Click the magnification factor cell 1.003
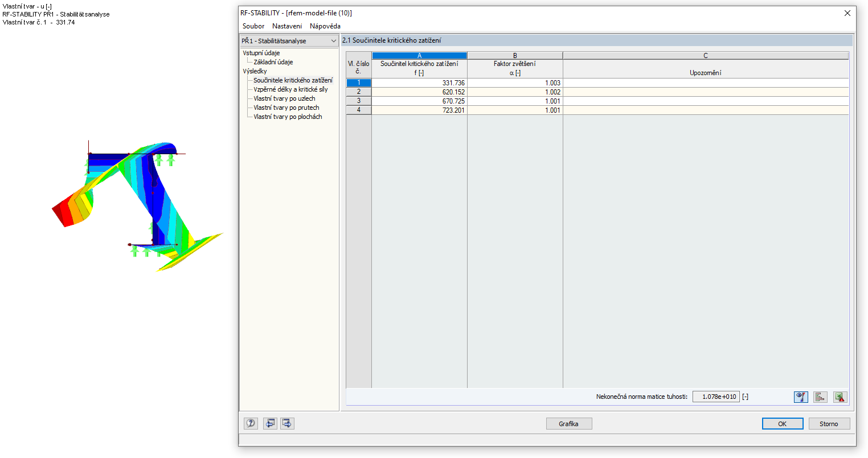868x458 pixels. (515, 83)
